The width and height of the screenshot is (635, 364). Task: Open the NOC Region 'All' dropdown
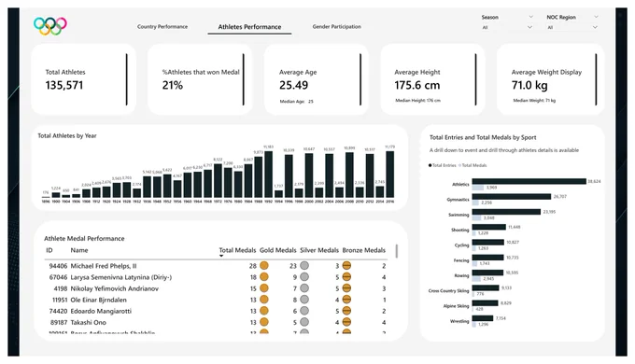coord(595,27)
